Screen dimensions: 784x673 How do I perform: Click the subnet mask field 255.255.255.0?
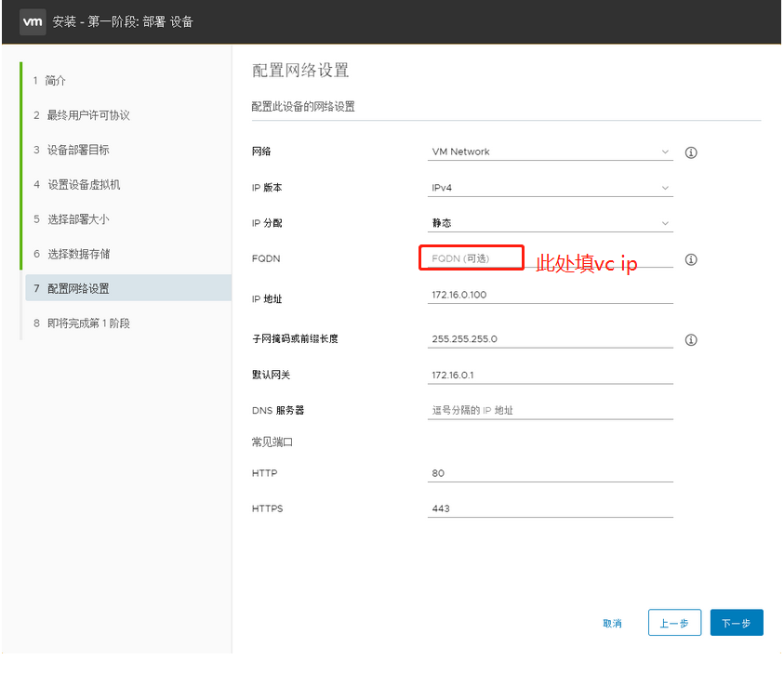tap(550, 339)
